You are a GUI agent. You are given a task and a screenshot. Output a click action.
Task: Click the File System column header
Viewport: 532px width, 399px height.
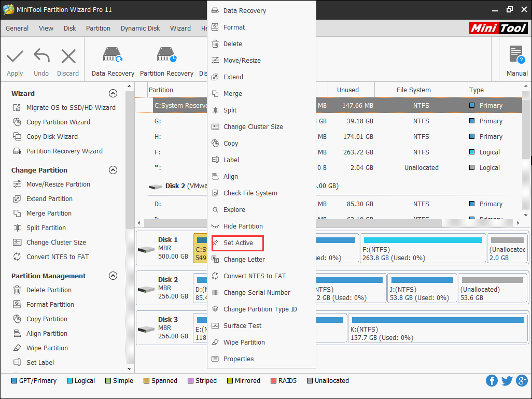pos(421,90)
